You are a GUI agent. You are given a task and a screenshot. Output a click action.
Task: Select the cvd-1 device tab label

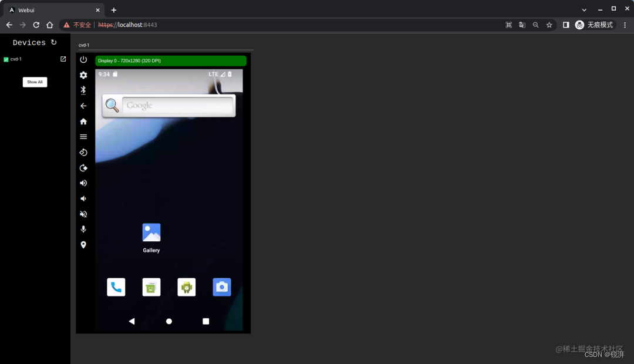[x=84, y=45]
